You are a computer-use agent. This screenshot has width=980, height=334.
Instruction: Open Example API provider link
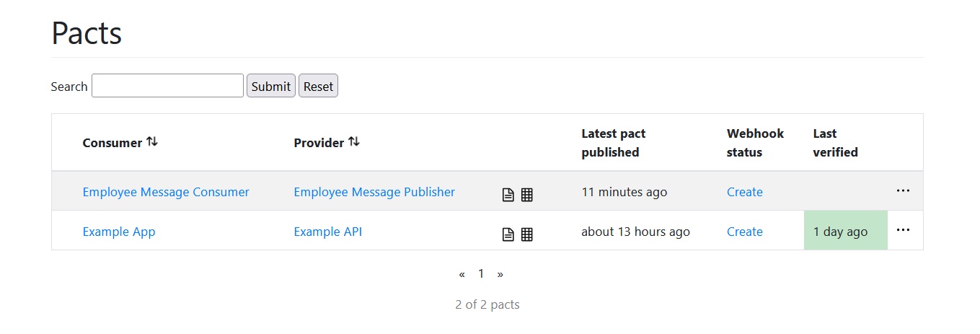click(327, 232)
